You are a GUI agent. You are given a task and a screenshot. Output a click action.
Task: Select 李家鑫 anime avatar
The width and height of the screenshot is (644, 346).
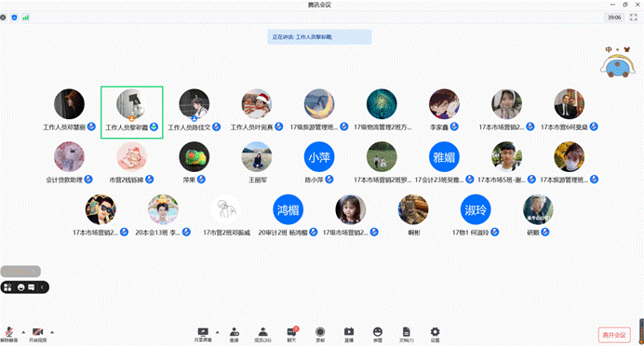point(444,104)
